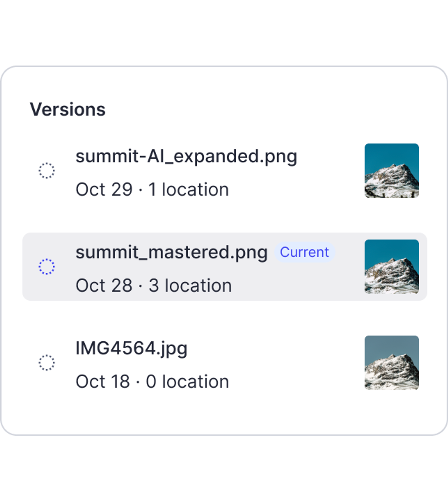Click the Oct 28 date text
The height and width of the screenshot is (501, 448).
point(104,286)
